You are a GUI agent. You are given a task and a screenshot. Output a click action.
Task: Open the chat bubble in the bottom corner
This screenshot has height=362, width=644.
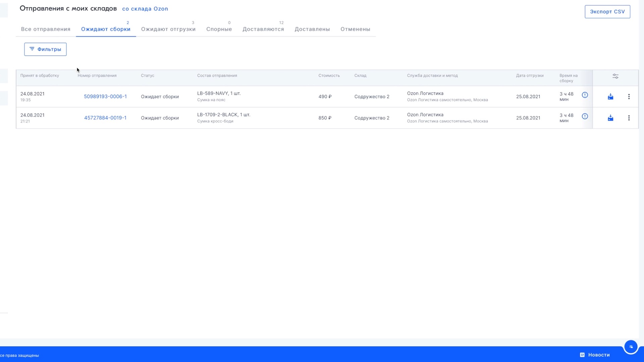[631, 347]
